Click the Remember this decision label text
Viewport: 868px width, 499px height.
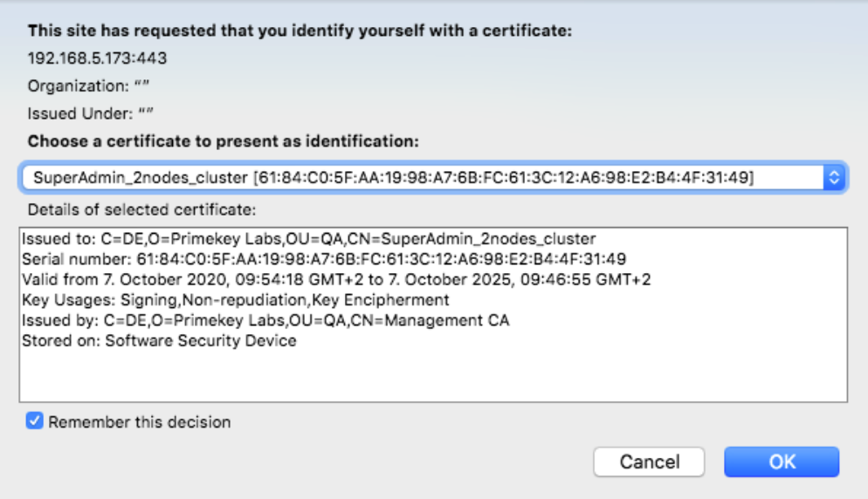pos(140,422)
